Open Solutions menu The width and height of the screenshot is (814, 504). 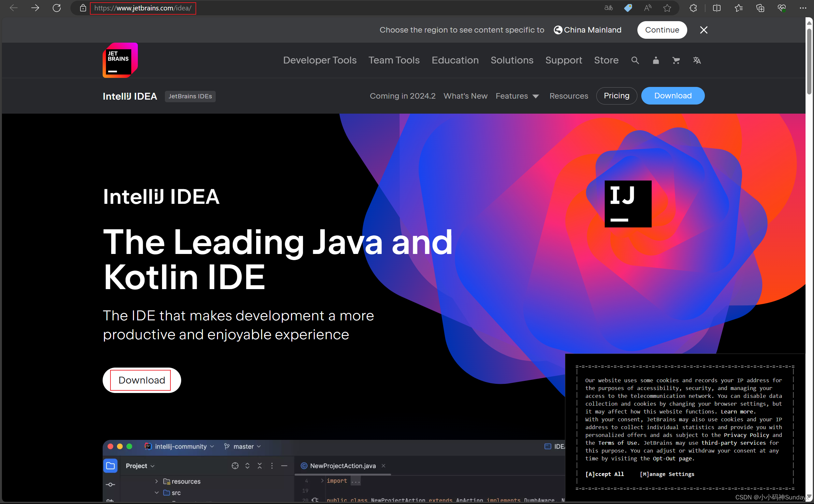click(512, 60)
